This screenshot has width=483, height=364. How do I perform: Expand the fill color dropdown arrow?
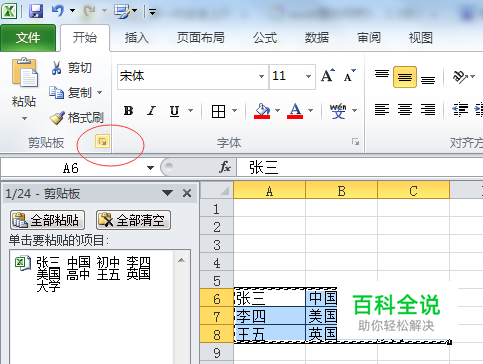click(x=278, y=110)
